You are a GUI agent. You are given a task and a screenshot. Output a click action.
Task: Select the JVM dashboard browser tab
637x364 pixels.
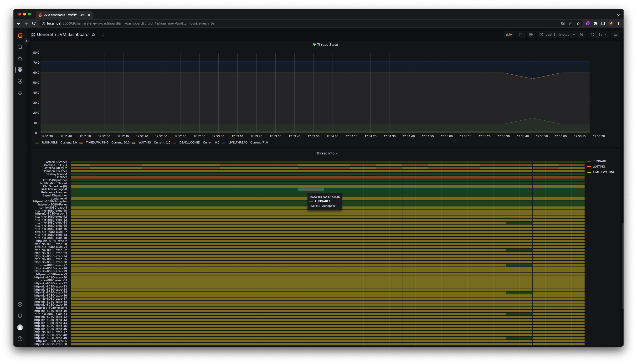click(x=64, y=15)
